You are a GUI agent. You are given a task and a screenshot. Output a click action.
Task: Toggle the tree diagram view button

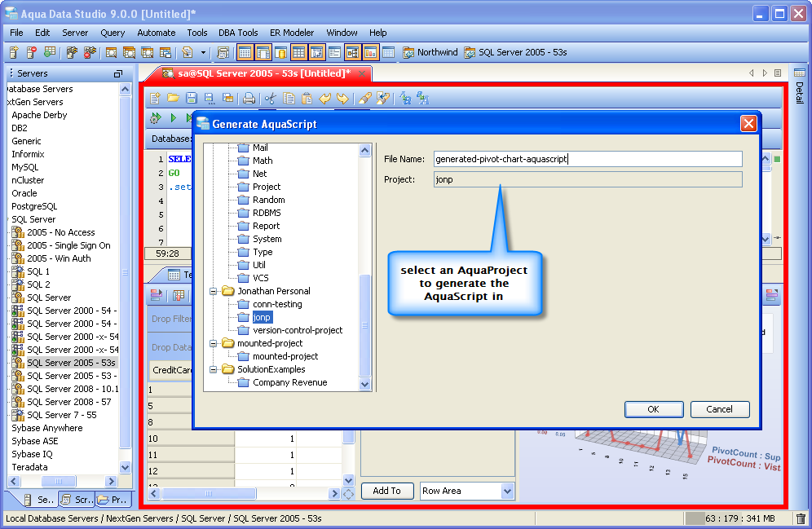point(353,52)
